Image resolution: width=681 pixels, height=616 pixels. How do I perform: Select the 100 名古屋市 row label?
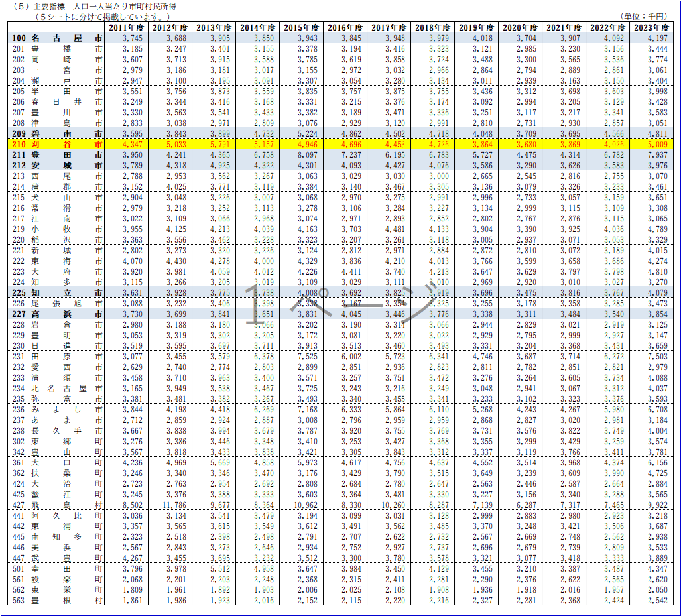[56, 38]
